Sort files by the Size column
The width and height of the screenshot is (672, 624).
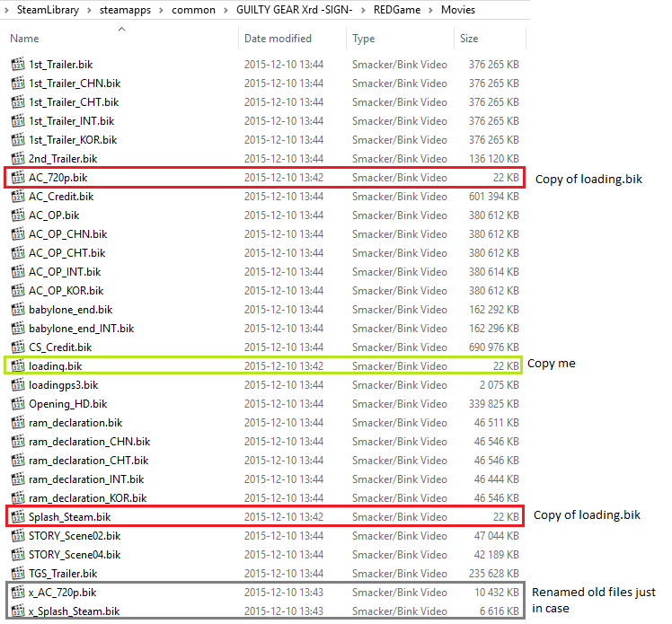[x=469, y=39]
